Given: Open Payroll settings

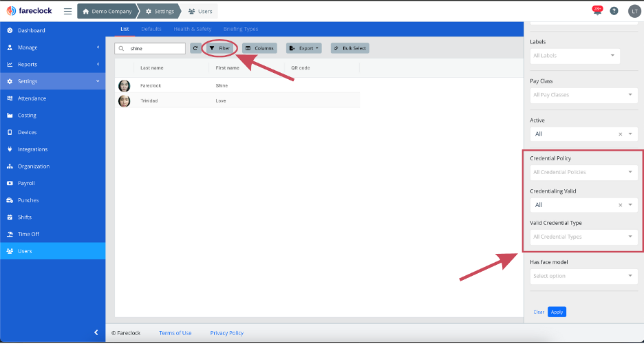Looking at the screenshot, I should (52, 183).
